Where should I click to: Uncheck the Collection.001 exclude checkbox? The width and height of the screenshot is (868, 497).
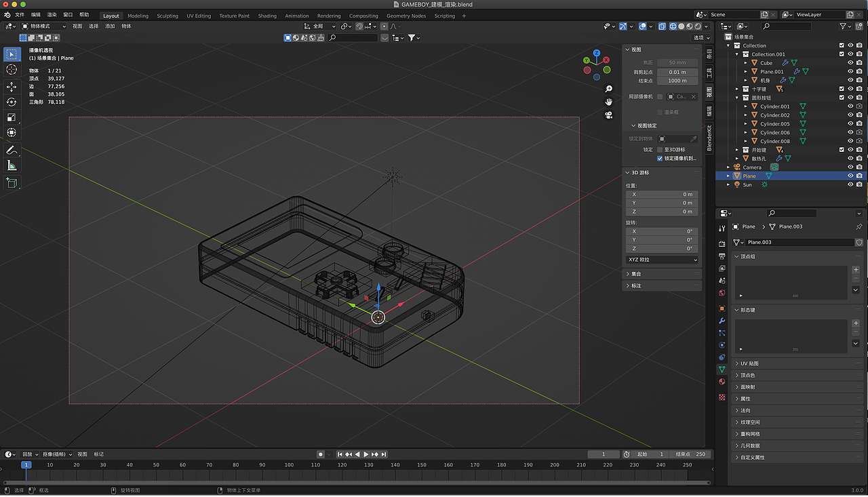tap(842, 54)
